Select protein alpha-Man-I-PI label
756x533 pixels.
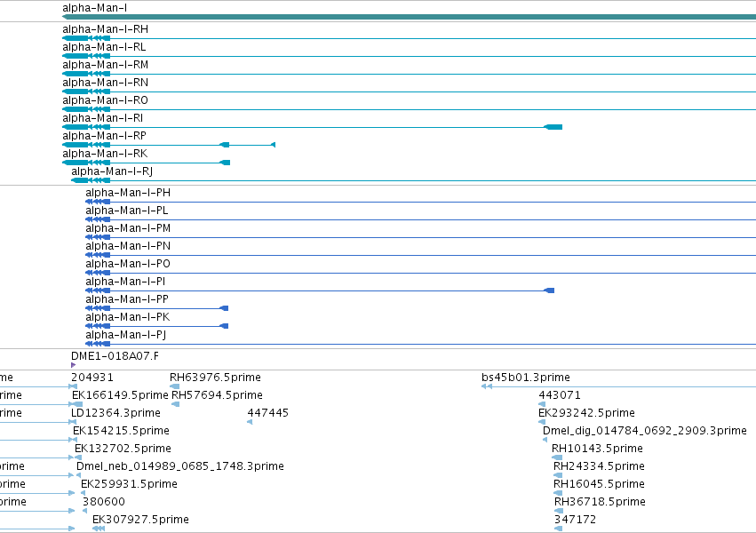(125, 282)
